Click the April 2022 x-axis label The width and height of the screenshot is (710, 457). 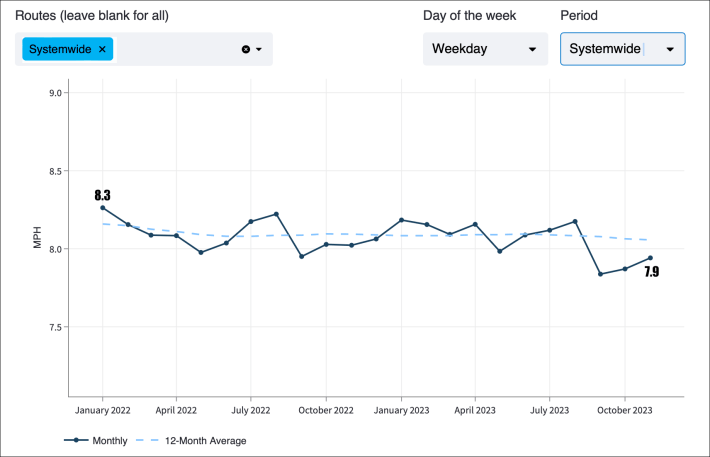coord(177,409)
